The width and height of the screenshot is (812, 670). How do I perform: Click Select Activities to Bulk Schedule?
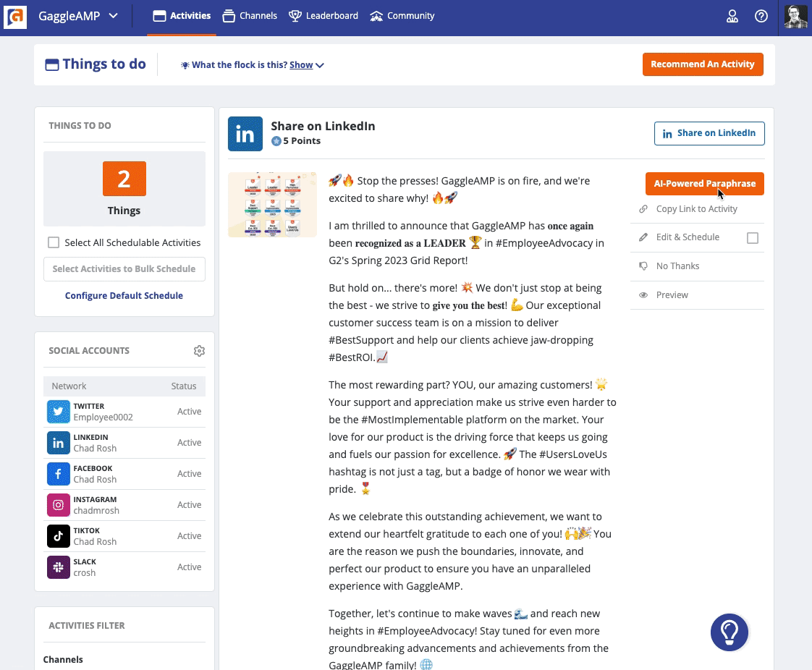pos(124,269)
